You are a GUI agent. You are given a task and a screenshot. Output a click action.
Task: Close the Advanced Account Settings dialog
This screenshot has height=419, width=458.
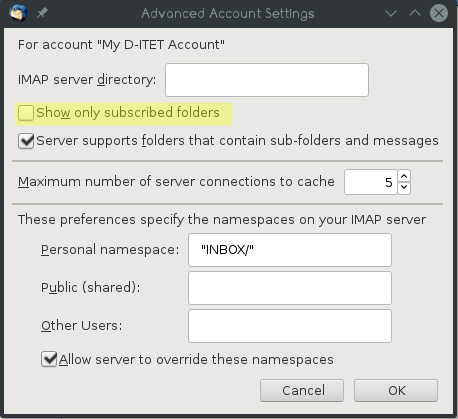coord(439,13)
